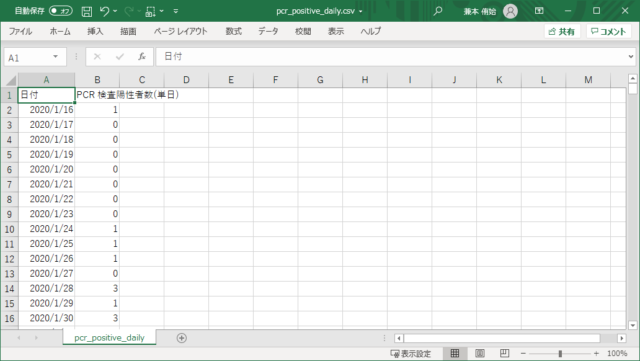Click horizontal scrollbar left arrow
The height and width of the screenshot is (361, 640).
[399, 338]
